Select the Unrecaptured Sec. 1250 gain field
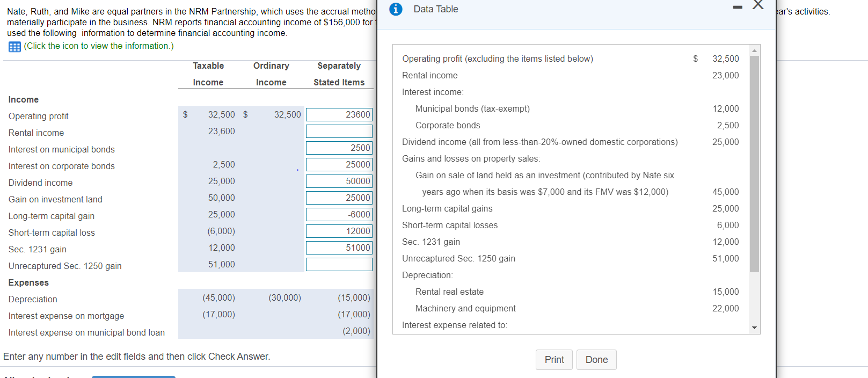This screenshot has width=868, height=378. click(339, 264)
